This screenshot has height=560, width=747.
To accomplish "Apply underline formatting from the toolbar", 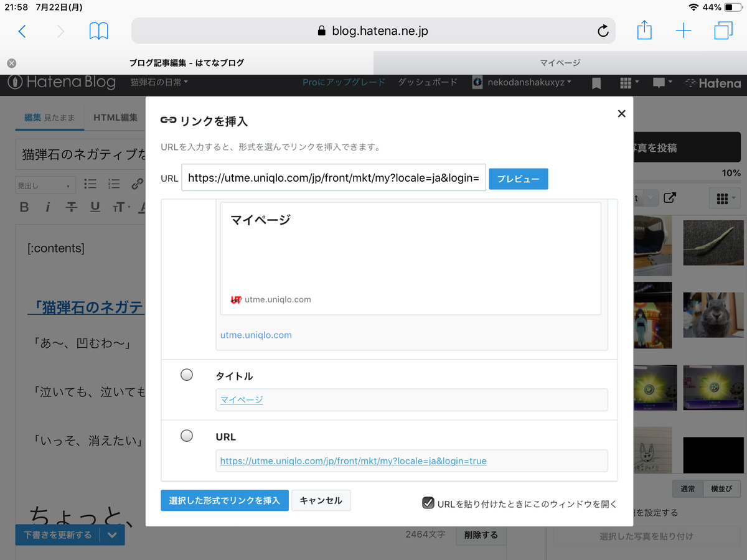I will tap(95, 207).
